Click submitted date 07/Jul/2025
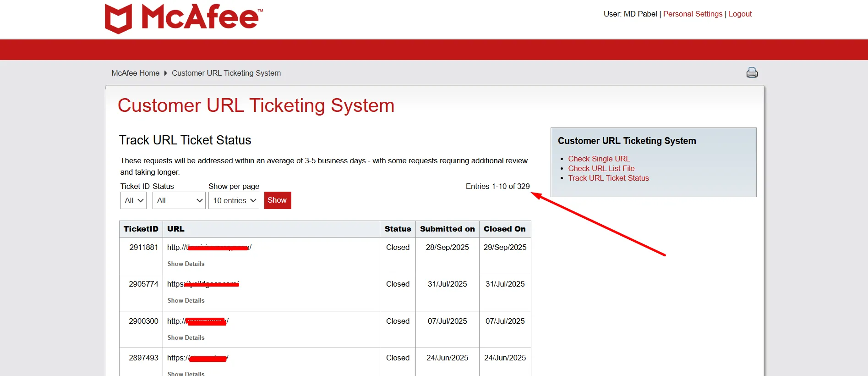Viewport: 868px width, 376px height. 448,321
